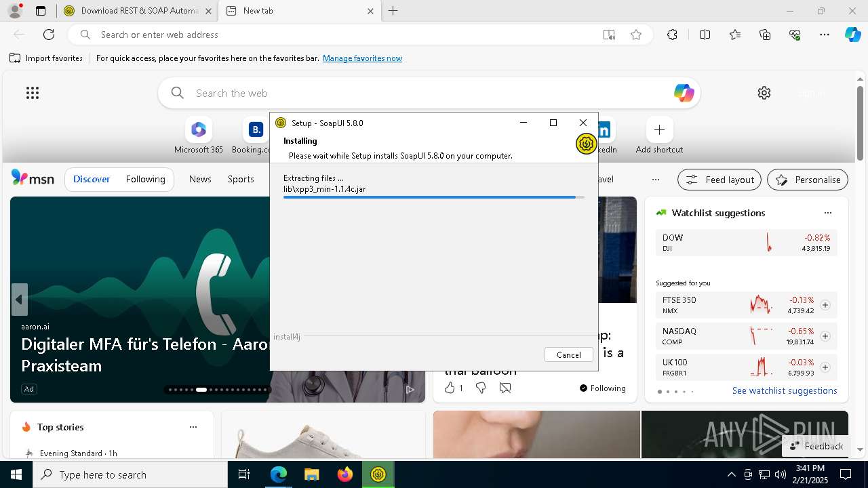Go to the msn logo home
This screenshot has width=868, height=488.
click(x=33, y=178)
